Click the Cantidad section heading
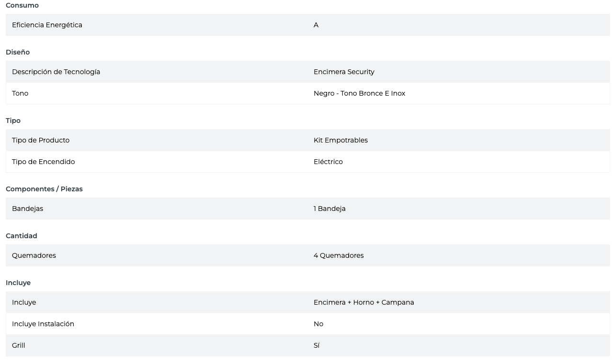Screen dimensions: 612x364 tap(22, 236)
